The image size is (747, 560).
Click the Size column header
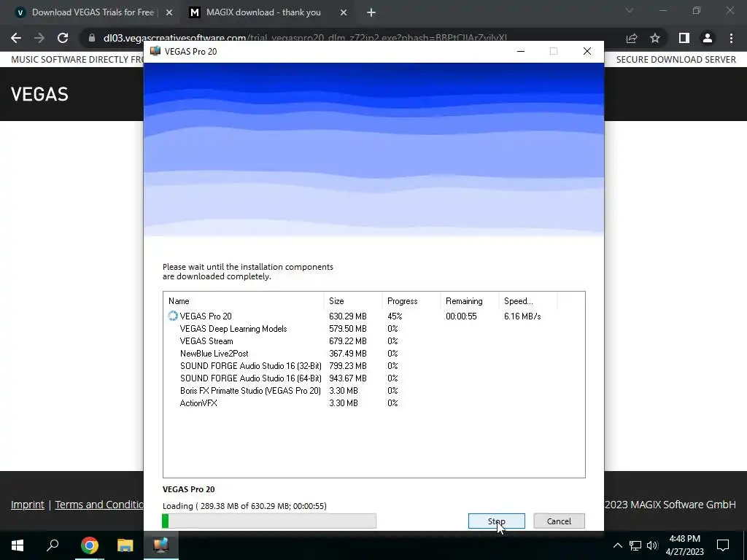[353, 301]
